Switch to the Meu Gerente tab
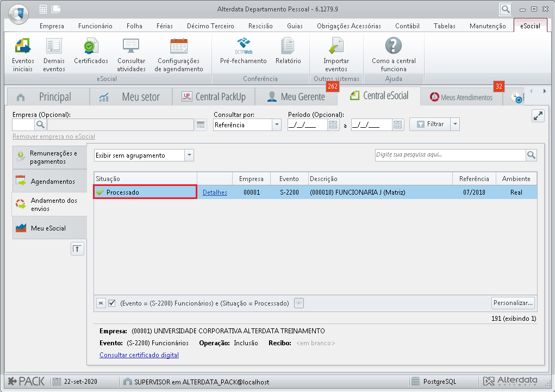This screenshot has width=555, height=392. pos(296,97)
